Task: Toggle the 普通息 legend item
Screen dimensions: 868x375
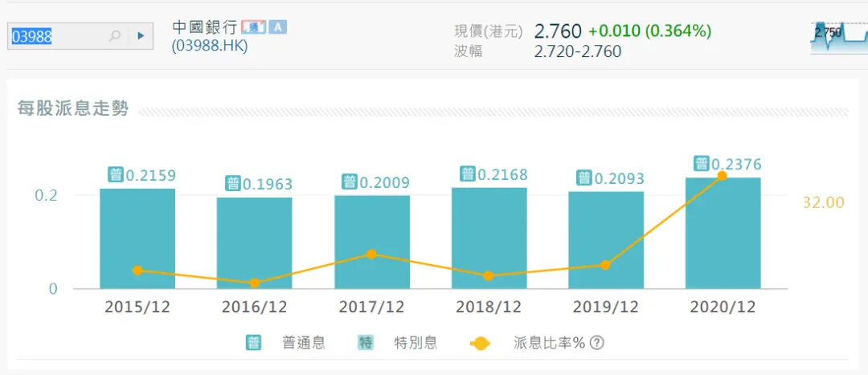Action: coord(285,343)
